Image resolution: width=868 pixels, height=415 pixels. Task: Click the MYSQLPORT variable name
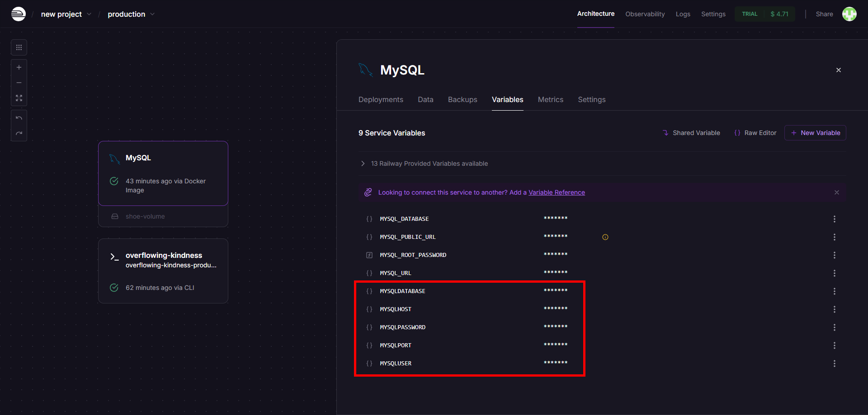click(396, 345)
